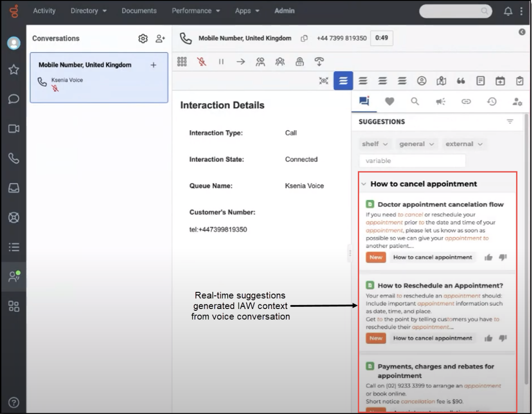Open canned responses quote icon
This screenshot has height=414, width=532.
tap(461, 81)
